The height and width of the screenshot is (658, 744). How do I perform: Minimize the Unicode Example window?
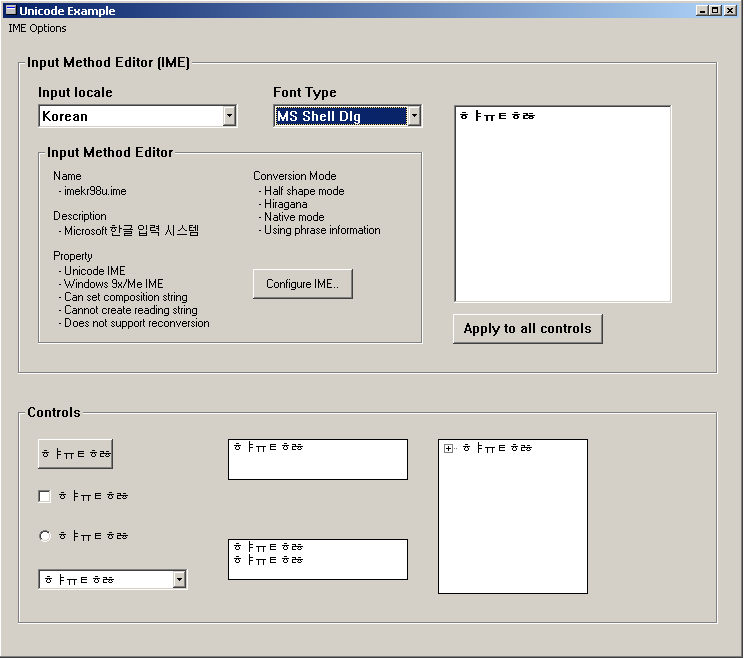(702, 10)
